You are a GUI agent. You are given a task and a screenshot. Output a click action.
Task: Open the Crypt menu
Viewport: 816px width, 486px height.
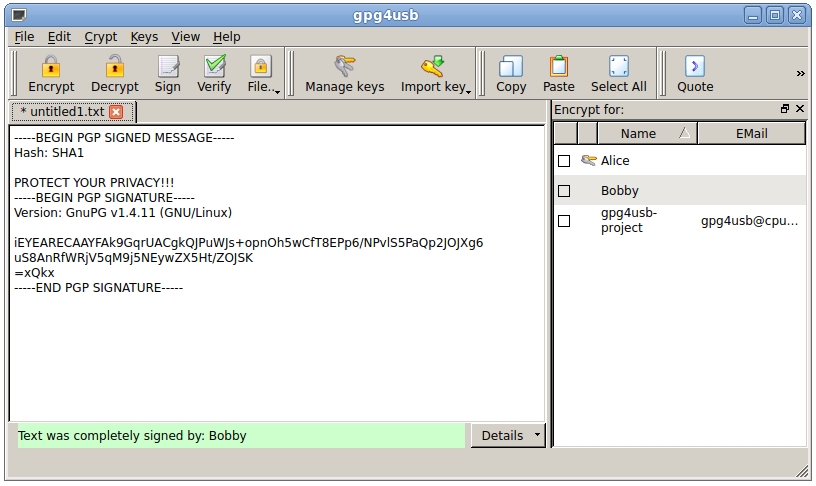pos(100,37)
